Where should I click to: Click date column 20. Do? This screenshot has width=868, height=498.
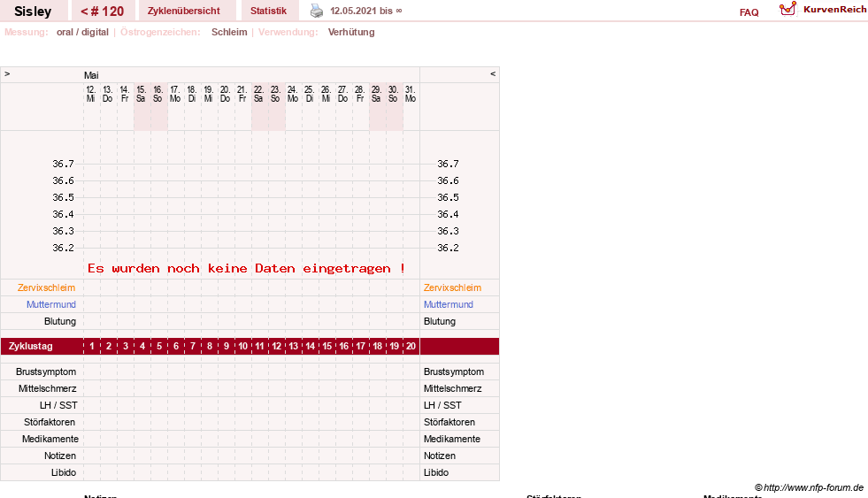click(x=225, y=94)
